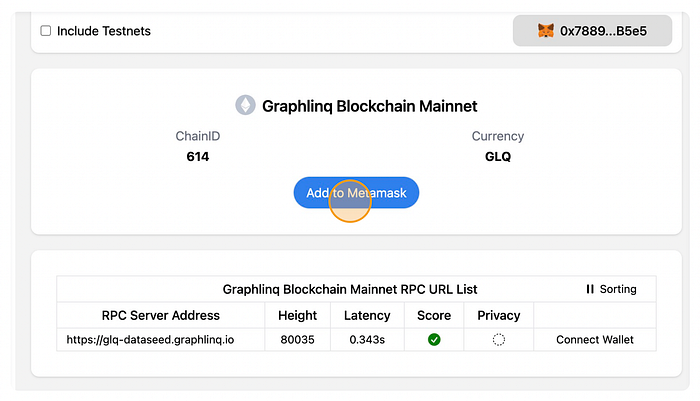Viewport: 700px width, 401px height.
Task: Click the Height column header
Action: 297,315
